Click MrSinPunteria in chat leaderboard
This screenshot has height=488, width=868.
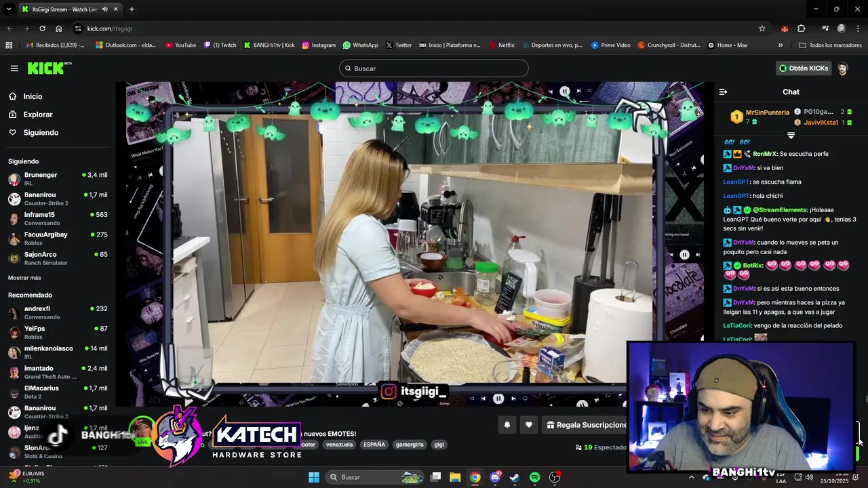(x=767, y=113)
